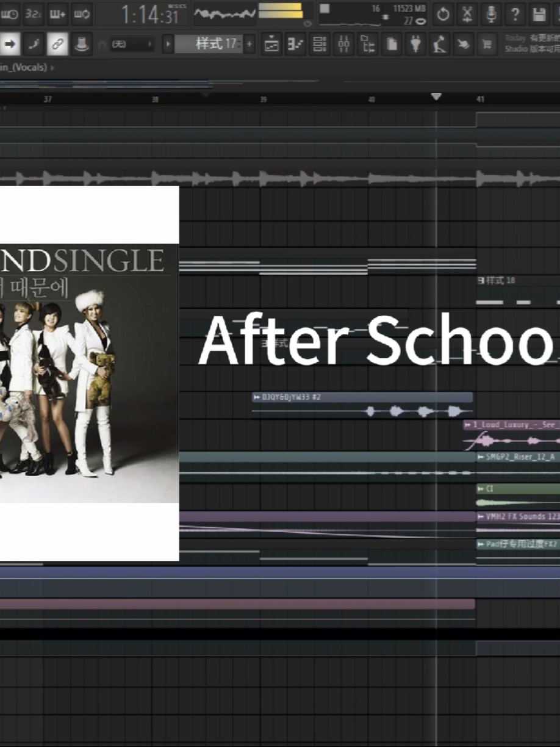Click the microphone one-click recording icon
Viewport: 560px width, 747px height.
point(491,14)
